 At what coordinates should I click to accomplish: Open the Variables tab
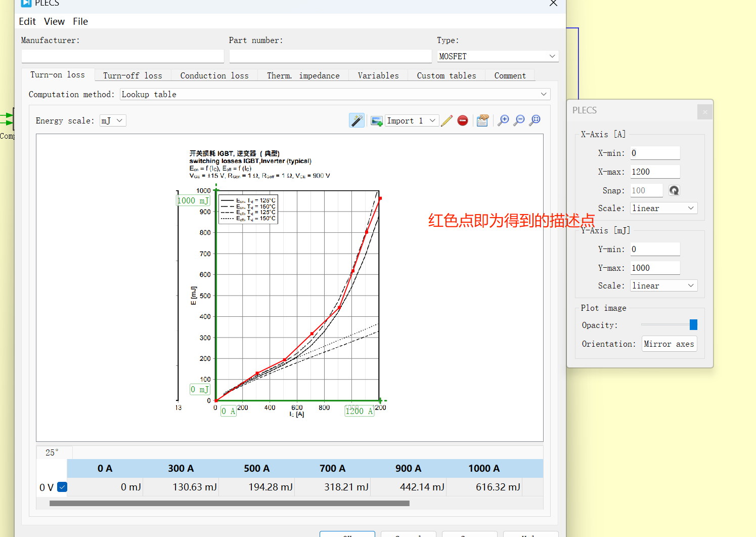coord(378,75)
